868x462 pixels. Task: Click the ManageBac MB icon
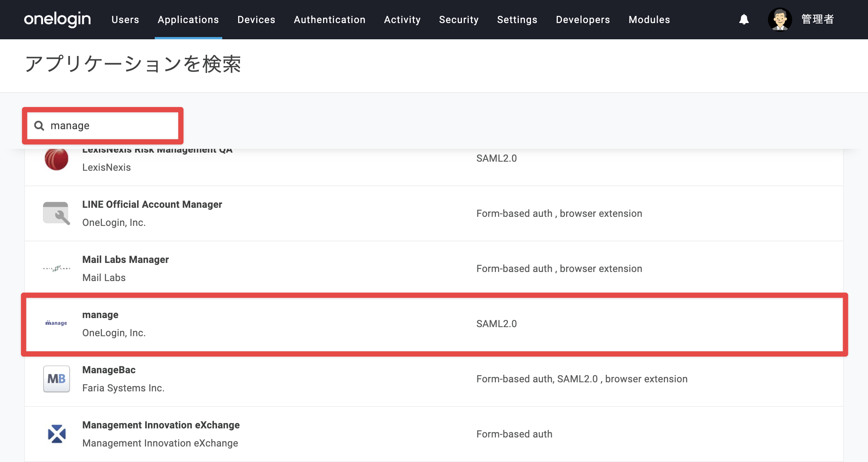tap(56, 379)
